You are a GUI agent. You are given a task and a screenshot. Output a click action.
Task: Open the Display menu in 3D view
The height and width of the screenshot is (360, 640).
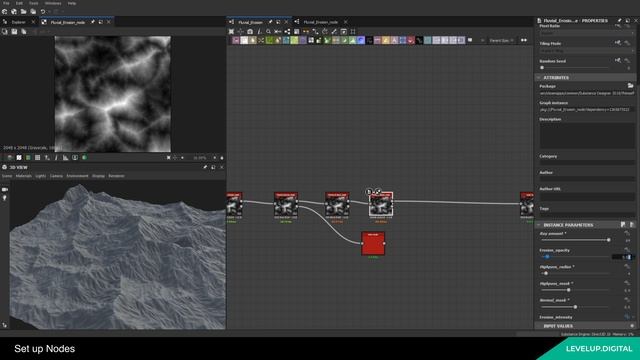98,176
